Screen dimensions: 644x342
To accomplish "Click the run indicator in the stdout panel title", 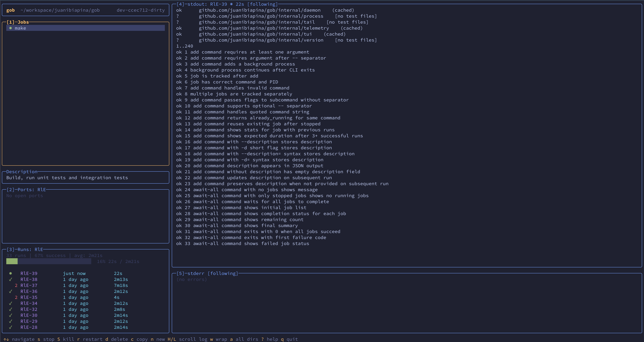I will pyautogui.click(x=232, y=4).
